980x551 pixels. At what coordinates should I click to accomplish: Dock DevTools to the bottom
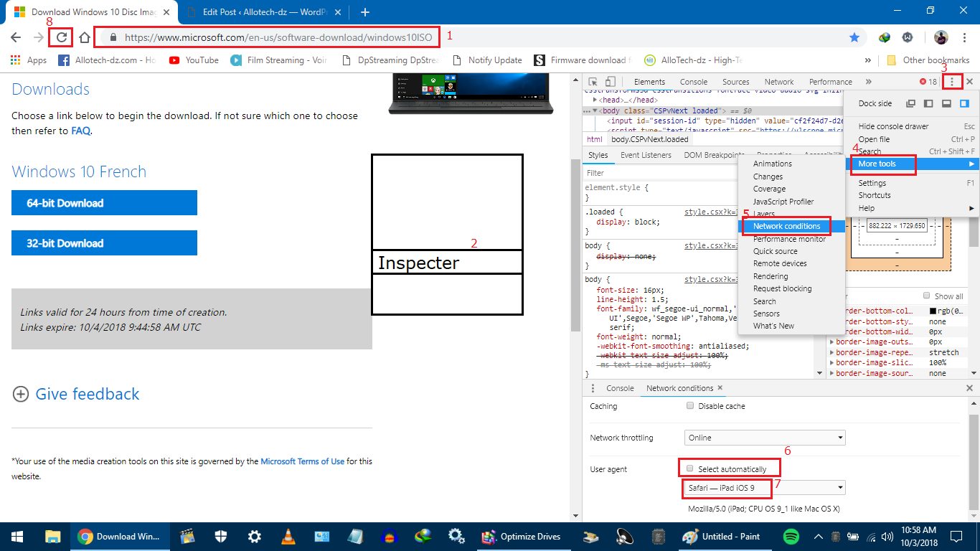click(x=946, y=103)
